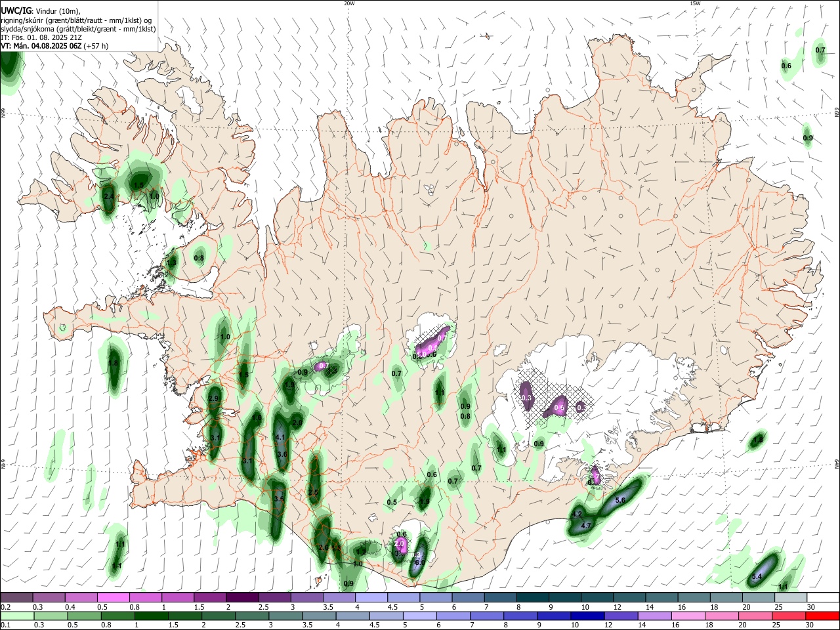Click the 4.2 precipitation value
Viewport: 840px width, 630px height.
pyautogui.click(x=577, y=514)
